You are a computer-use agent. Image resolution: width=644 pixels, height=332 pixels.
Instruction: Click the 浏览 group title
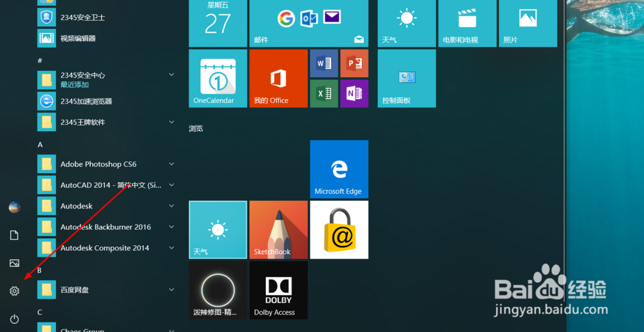point(196,129)
